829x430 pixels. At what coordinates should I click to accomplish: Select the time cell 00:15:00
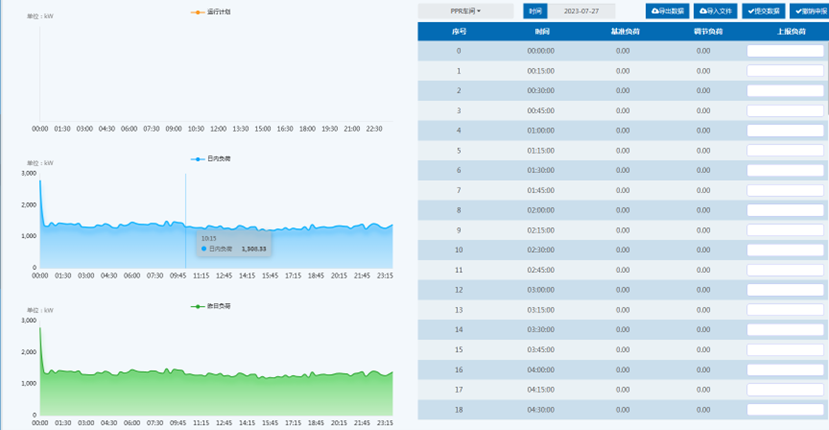541,71
